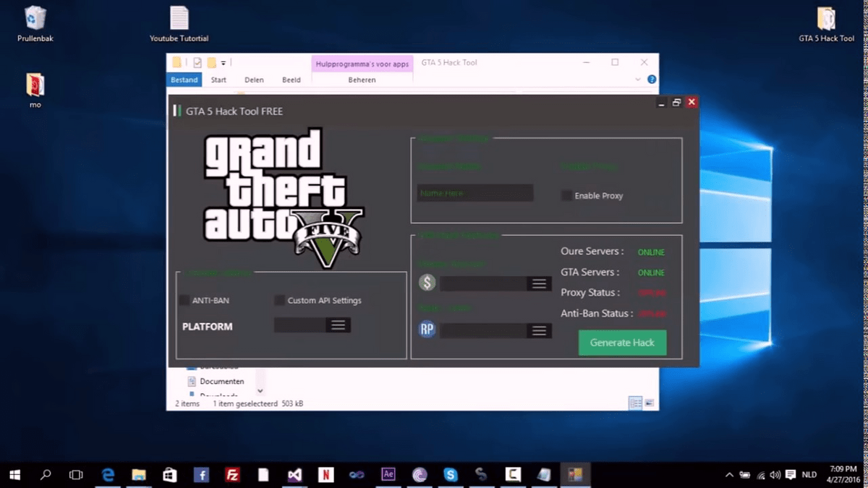Open the action center notification icon
This screenshot has height=488, width=868.
(x=790, y=475)
